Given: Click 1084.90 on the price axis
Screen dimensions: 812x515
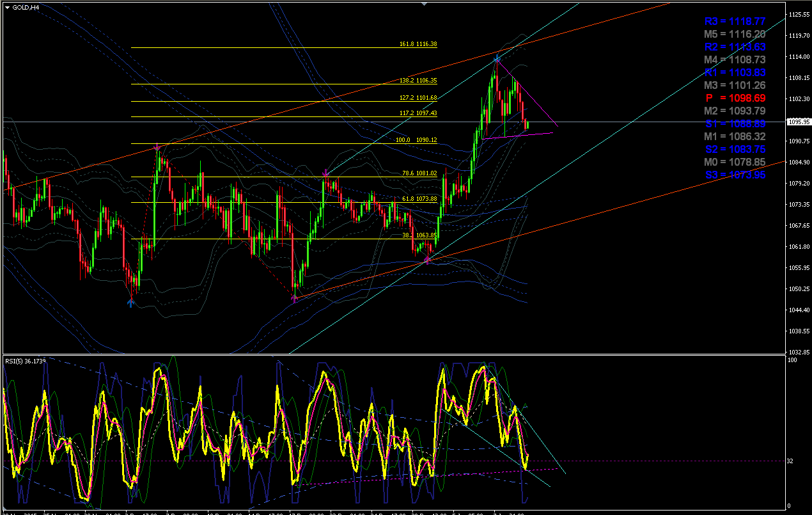Looking at the screenshot, I should [799, 162].
